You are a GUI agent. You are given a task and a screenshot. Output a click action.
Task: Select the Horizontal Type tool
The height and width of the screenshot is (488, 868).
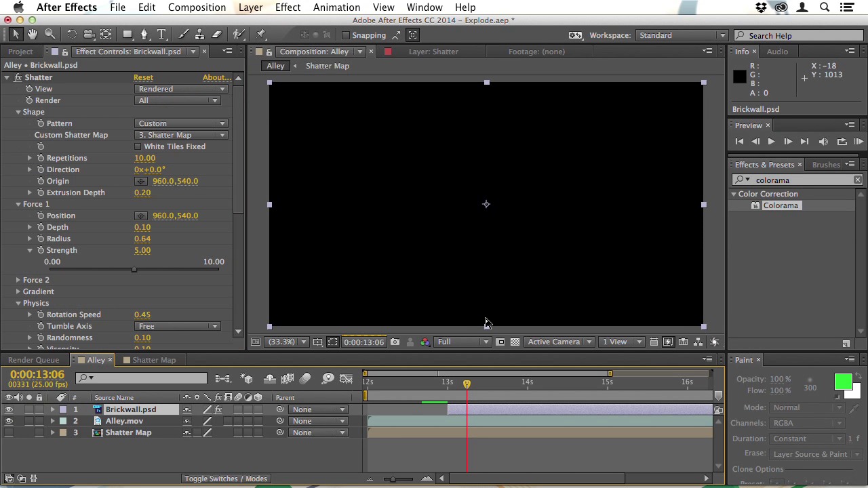pyautogui.click(x=161, y=35)
